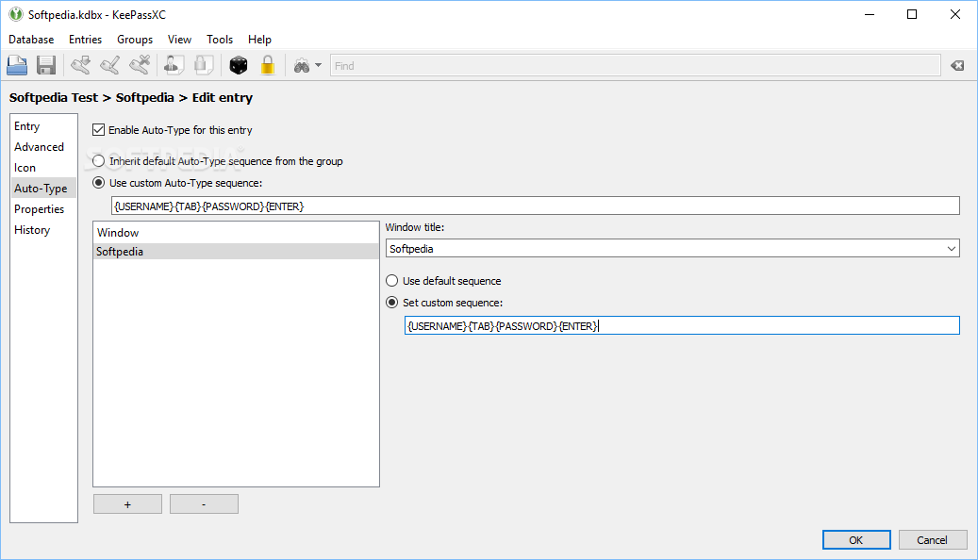Minimize the KeePassXC window
This screenshot has height=560, width=978.
coord(870,14)
